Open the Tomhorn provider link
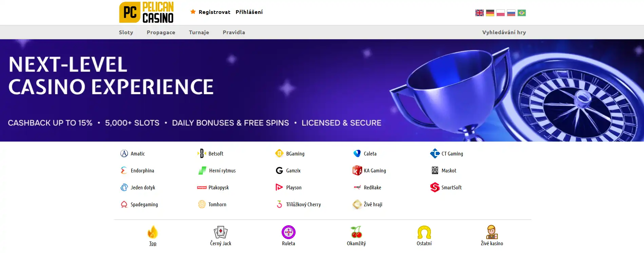Image resolution: width=644 pixels, height=253 pixels. tap(217, 204)
